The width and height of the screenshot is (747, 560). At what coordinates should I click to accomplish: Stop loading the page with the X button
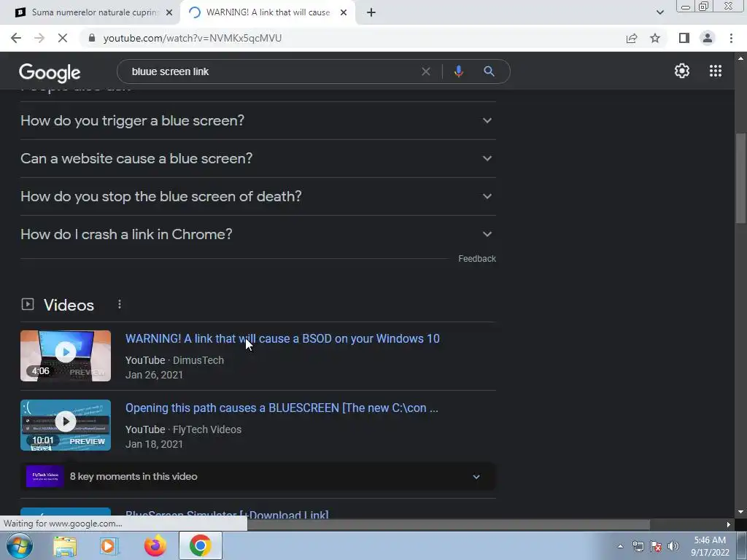coord(63,38)
